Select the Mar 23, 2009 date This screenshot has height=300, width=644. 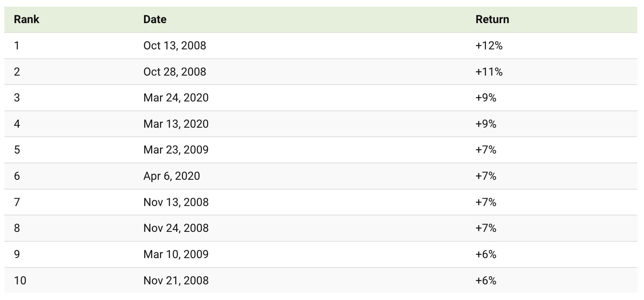click(x=176, y=150)
